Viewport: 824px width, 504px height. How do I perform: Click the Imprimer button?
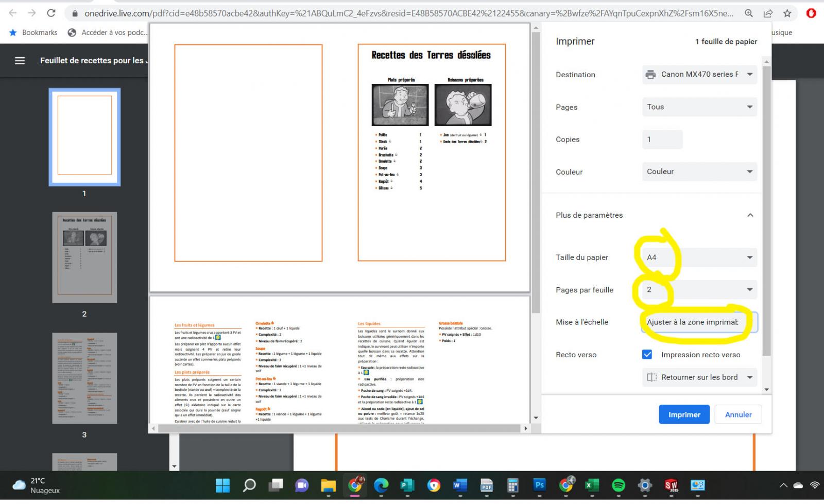[684, 414]
